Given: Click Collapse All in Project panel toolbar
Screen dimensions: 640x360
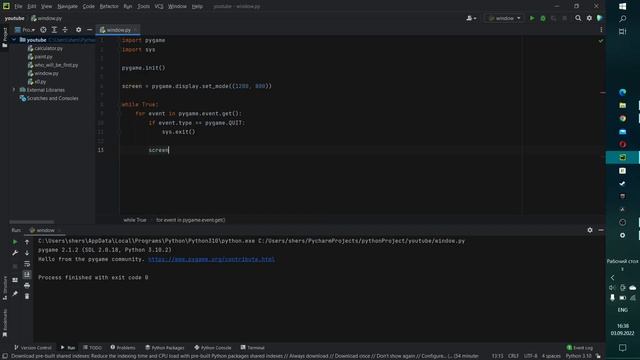Looking at the screenshot, I should [65, 30].
